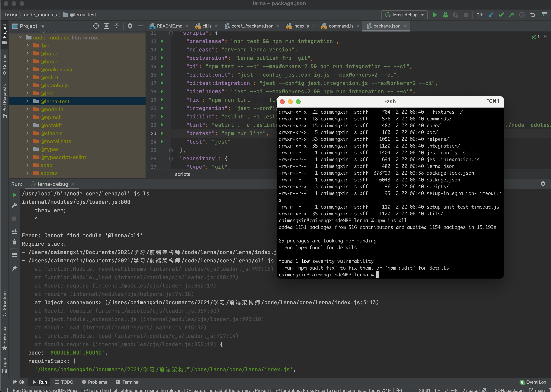
Task: Collapse all in Project panel
Action: (117, 26)
